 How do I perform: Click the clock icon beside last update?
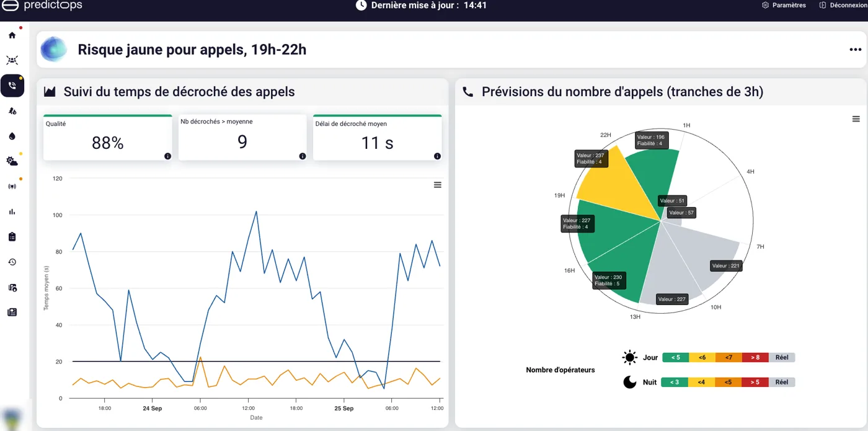tap(361, 5)
